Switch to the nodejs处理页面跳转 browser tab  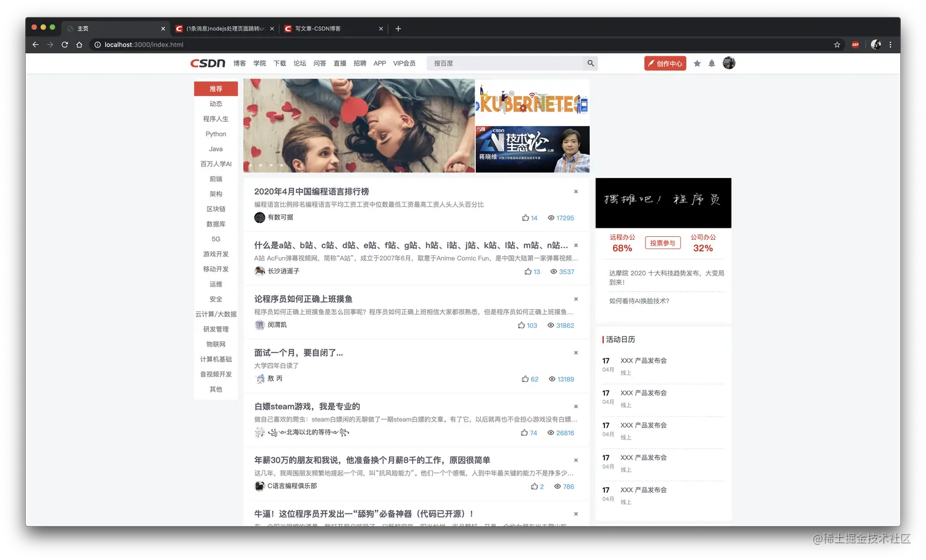click(224, 29)
